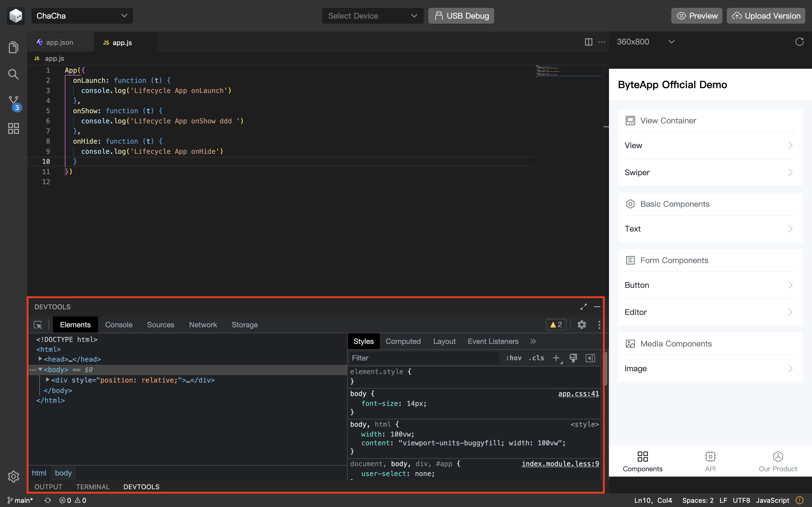
Task: Expand the Image component section
Action: click(x=709, y=368)
